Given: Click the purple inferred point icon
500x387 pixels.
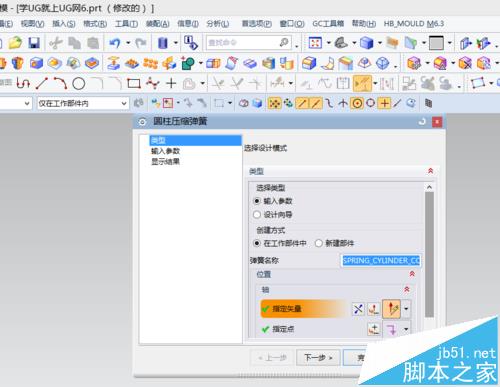Looking at the screenshot, I should point(392,329).
